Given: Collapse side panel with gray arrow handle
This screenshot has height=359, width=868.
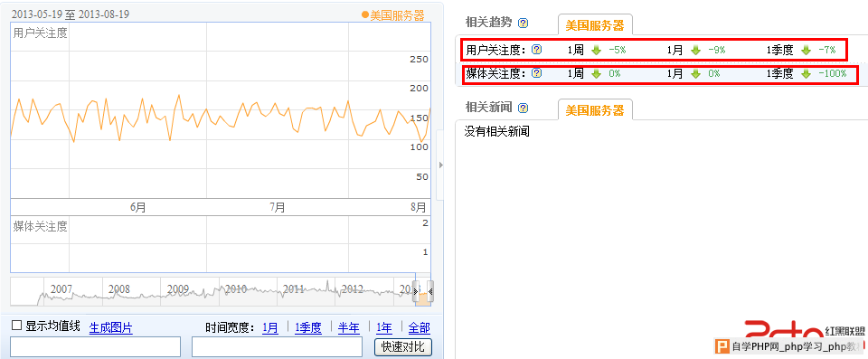Looking at the screenshot, I should (x=440, y=165).
